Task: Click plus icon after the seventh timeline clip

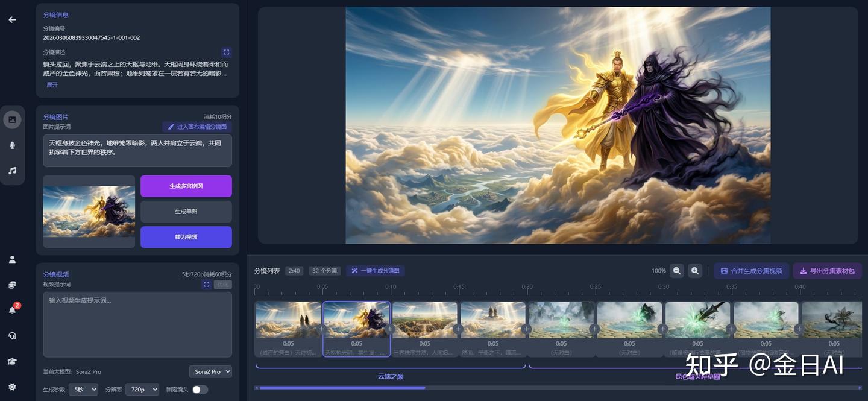Action: 731,329
